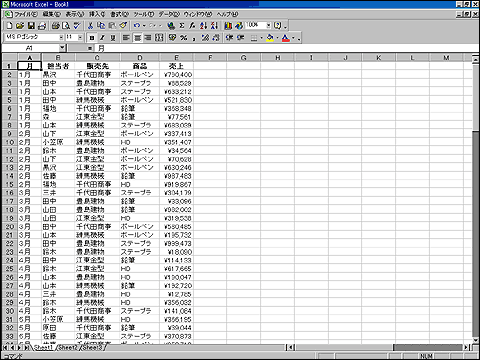Click the AutoSum sigma icon
The height and width of the screenshot is (360, 480).
tap(182, 26)
